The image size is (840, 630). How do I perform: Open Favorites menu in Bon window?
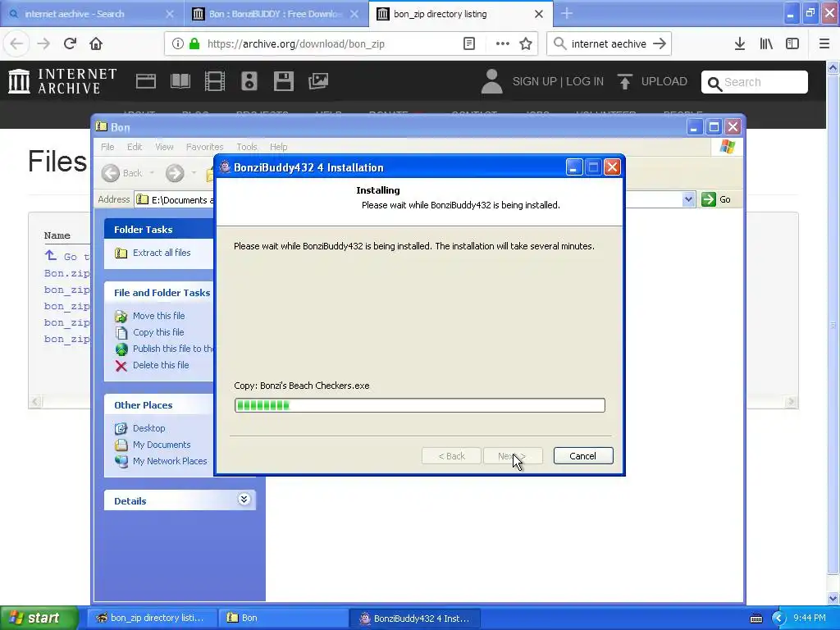click(204, 147)
